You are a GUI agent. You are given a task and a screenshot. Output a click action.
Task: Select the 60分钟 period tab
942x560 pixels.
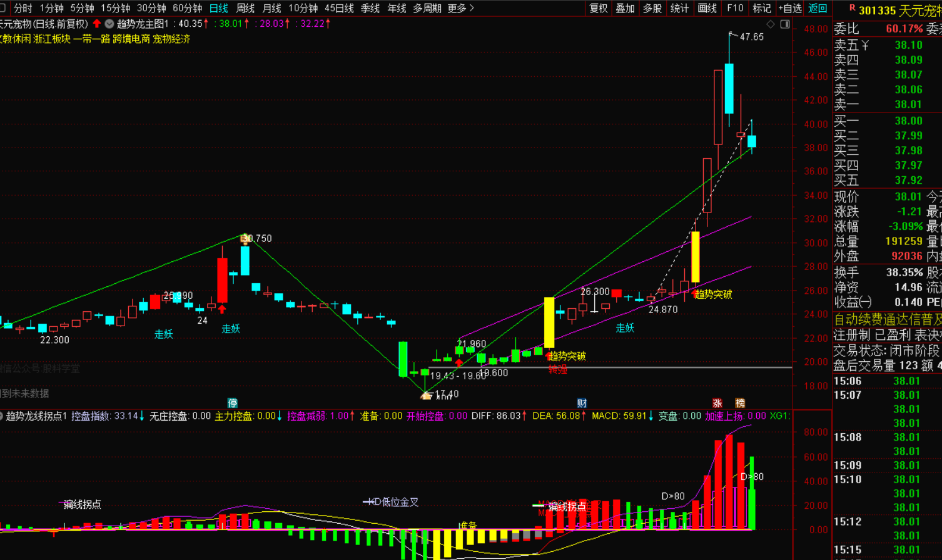tap(187, 8)
